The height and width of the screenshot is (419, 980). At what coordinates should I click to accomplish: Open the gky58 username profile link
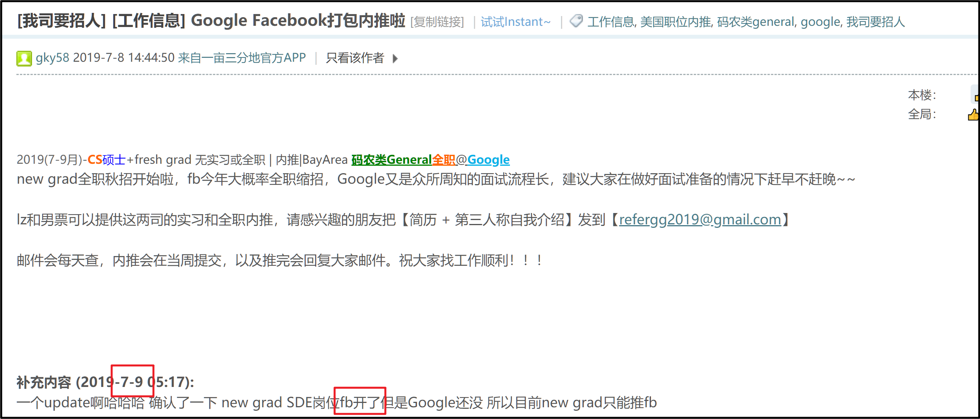click(52, 58)
